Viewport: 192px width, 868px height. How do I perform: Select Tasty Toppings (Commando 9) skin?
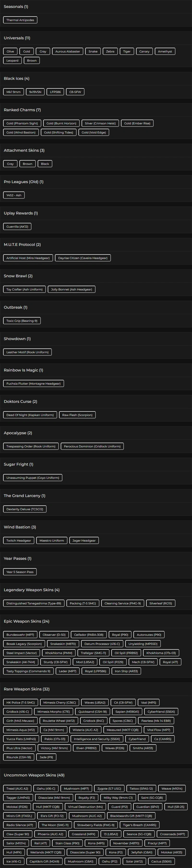click(x=28, y=671)
